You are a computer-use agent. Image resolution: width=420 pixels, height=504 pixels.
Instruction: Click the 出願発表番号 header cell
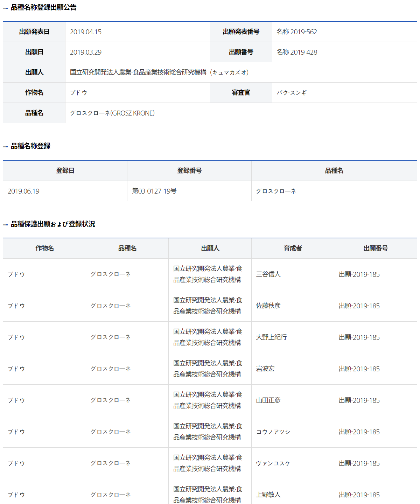coord(241,32)
